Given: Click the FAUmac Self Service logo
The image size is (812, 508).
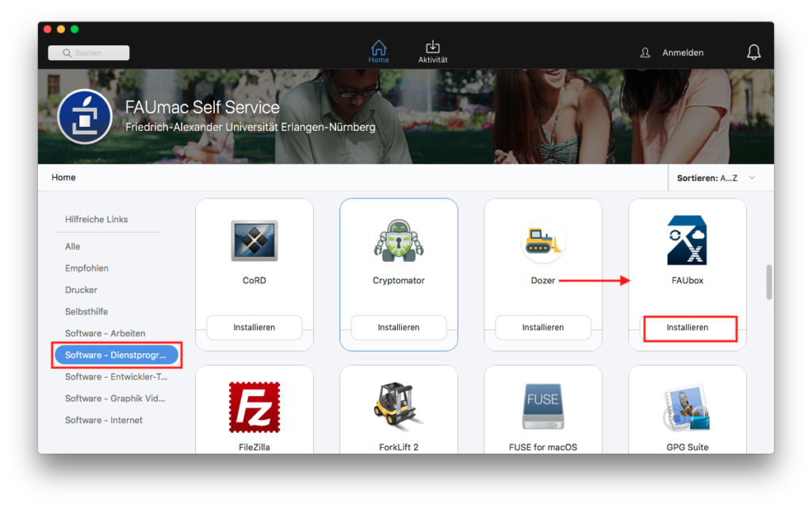Looking at the screenshot, I should [86, 116].
